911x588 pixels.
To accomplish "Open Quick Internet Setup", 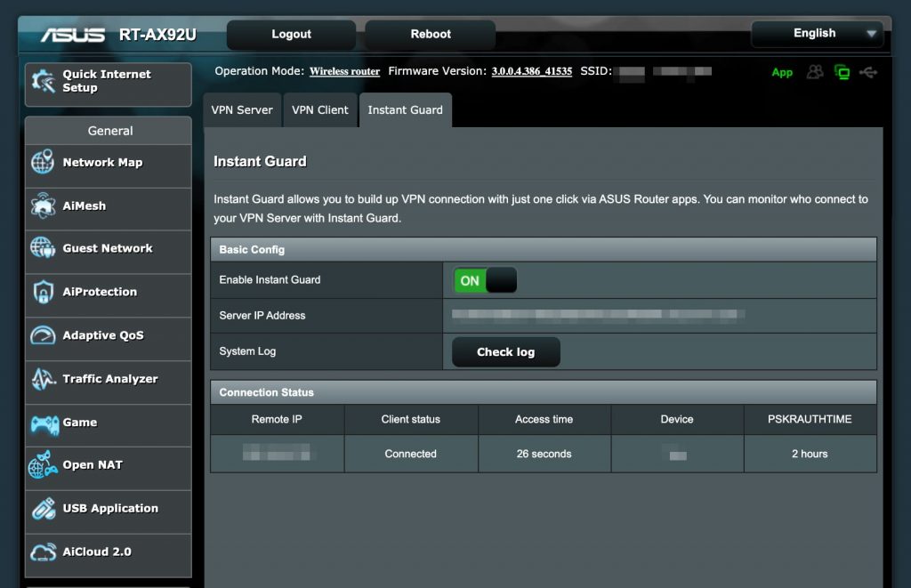I will [x=108, y=85].
